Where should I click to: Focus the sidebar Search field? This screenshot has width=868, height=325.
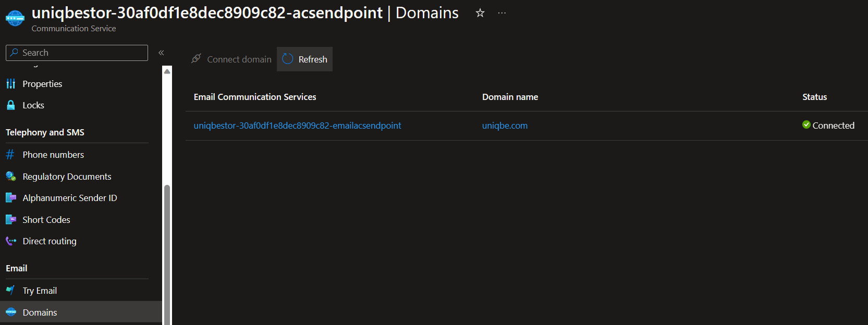click(x=77, y=53)
